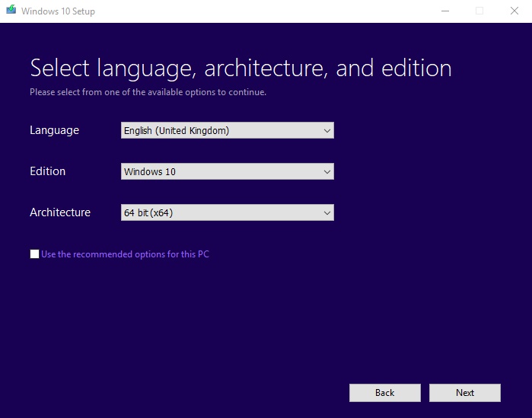This screenshot has height=418, width=532.
Task: Open the Language dropdown showing English (United Kingdom)
Action: 228,130
